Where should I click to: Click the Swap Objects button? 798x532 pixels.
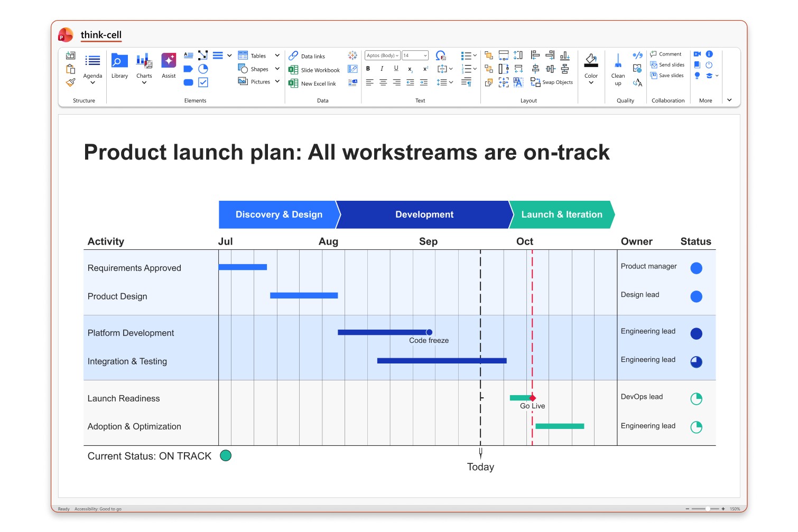552,82
